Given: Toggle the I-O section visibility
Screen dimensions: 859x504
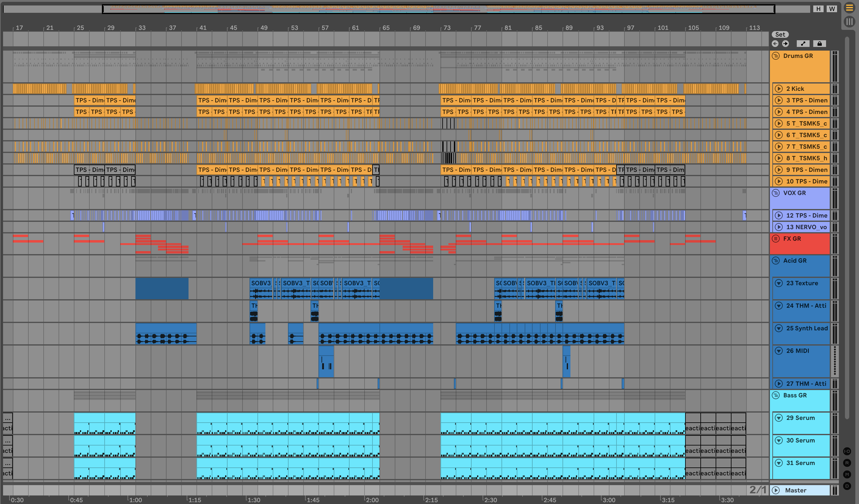Looking at the screenshot, I should coord(847,451).
